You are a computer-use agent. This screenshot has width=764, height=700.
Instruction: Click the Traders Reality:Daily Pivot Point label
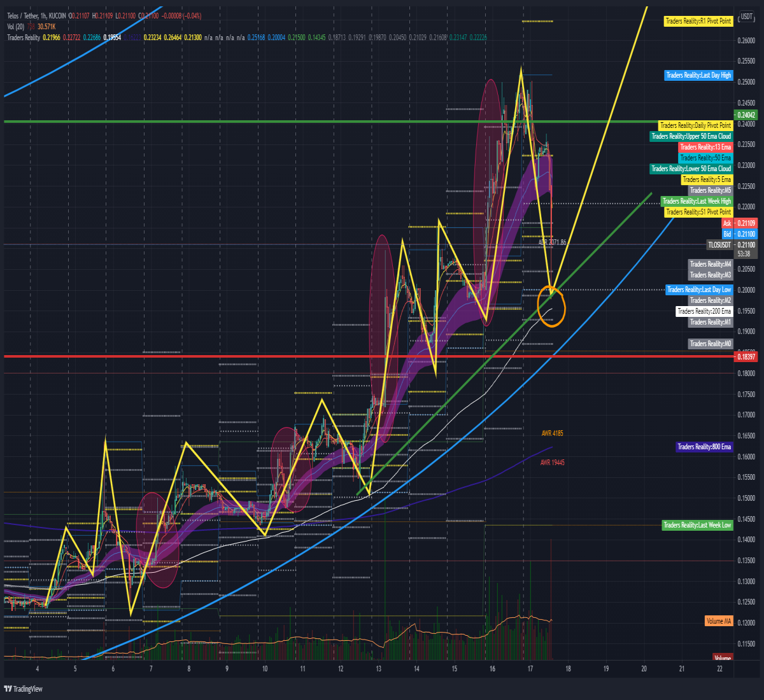695,125
